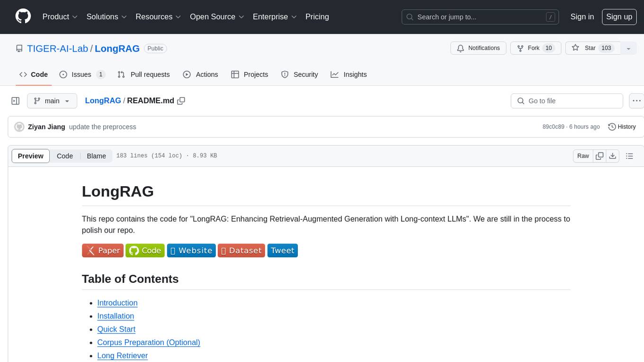Open the Tweet badge
The height and width of the screenshot is (362, 644).
(283, 251)
